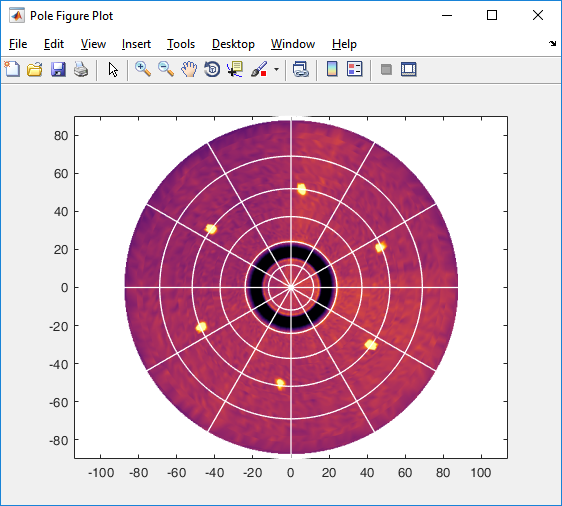
Task: Expand the Brush color dropdown arrow
Action: [276, 69]
